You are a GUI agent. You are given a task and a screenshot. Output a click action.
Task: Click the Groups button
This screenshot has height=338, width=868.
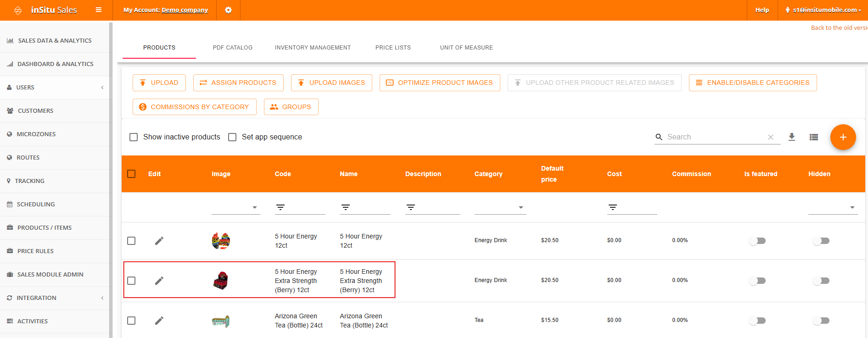[x=291, y=107]
